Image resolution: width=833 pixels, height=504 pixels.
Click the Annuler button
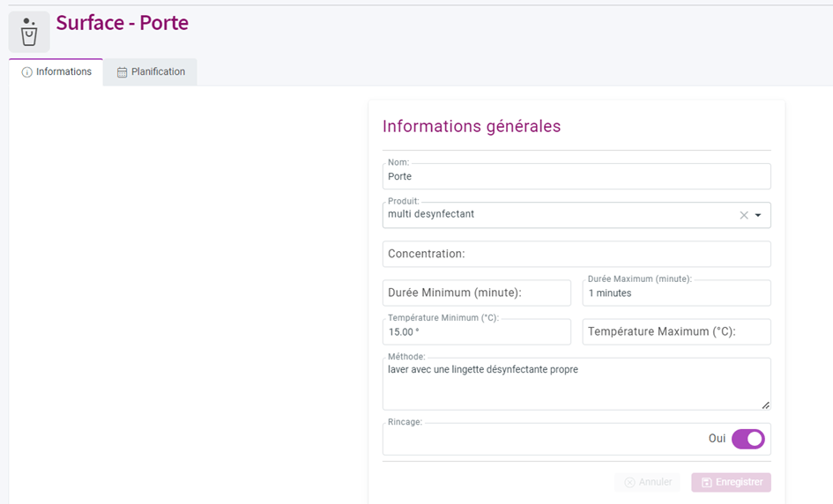(648, 482)
